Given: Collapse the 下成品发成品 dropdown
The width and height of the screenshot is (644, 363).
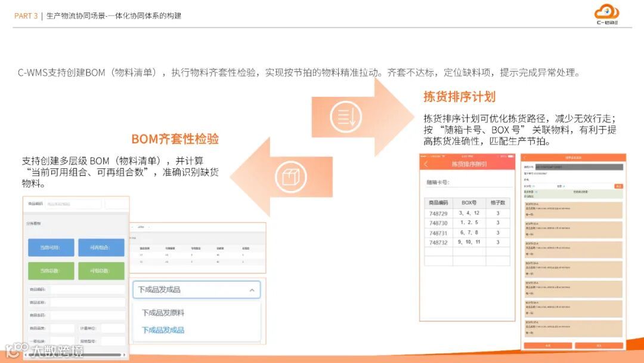Looking at the screenshot, I should coord(251,291).
